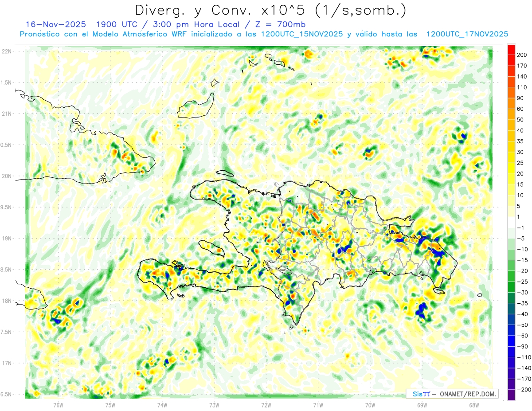532x411 pixels.
Task: Click the '-140' color scale label
Action: click(524, 368)
